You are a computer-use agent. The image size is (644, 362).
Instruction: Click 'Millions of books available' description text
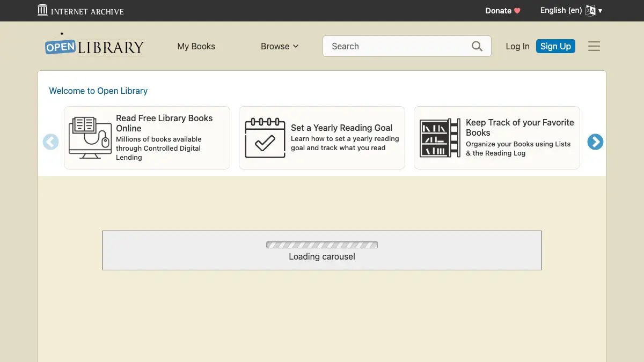pos(159,148)
